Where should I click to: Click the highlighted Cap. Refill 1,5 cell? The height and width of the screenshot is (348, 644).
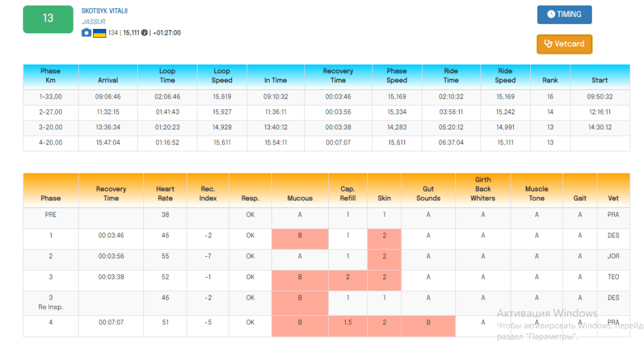[348, 323]
